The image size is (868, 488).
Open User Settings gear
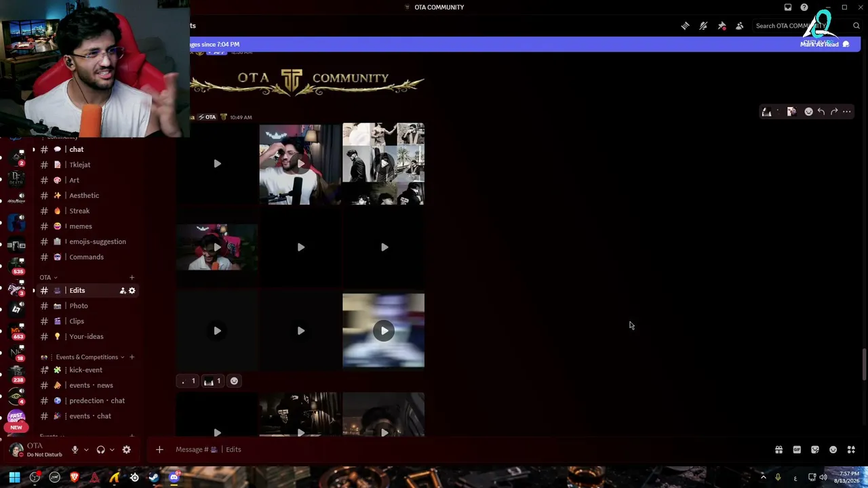(126, 449)
